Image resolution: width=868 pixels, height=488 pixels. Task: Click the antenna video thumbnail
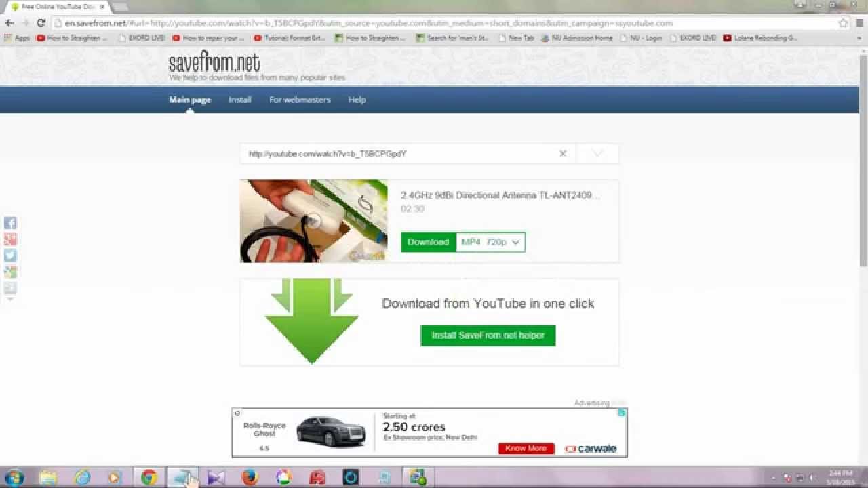tap(313, 221)
